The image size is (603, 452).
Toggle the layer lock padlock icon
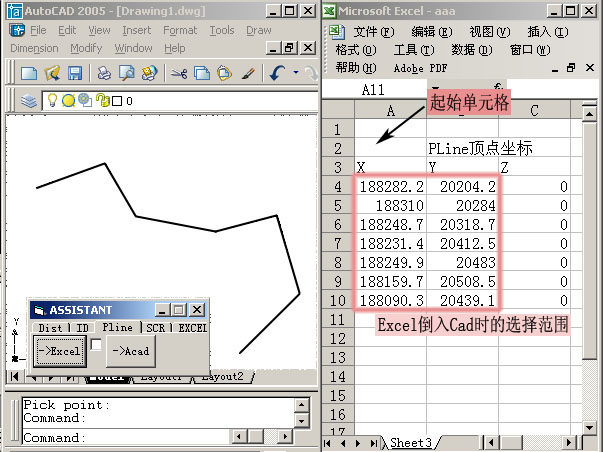(101, 101)
